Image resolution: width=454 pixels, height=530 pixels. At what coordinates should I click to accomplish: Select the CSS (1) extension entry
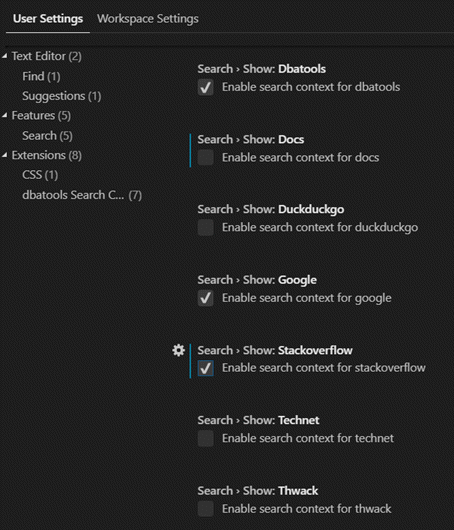[x=40, y=175]
